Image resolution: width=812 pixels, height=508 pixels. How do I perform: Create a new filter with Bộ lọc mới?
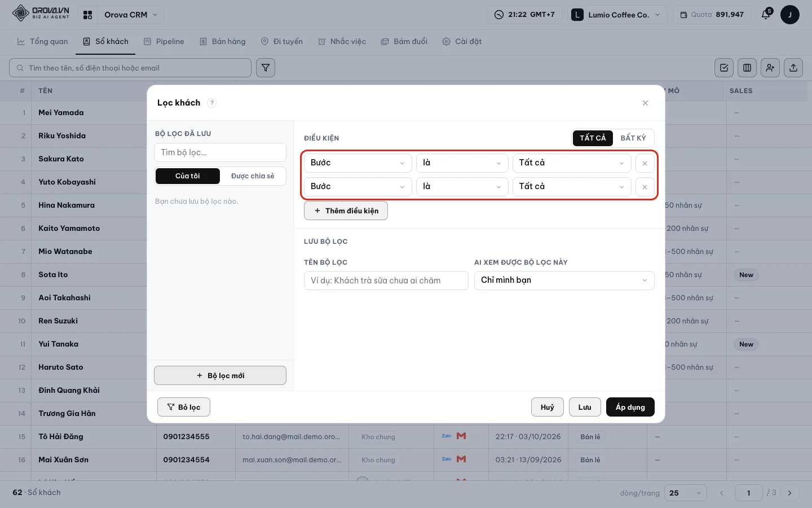[x=220, y=375]
